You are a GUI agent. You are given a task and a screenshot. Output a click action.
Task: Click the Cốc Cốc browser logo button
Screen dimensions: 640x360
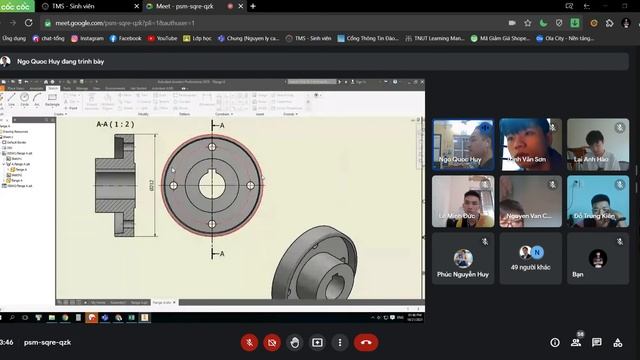point(17,6)
